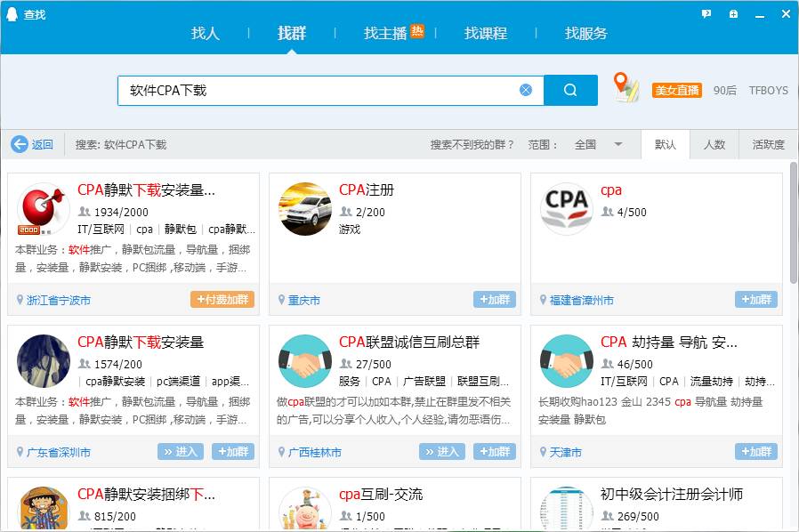Click 进入 for the 广西桂林市 group
799x532 pixels.
point(442,451)
